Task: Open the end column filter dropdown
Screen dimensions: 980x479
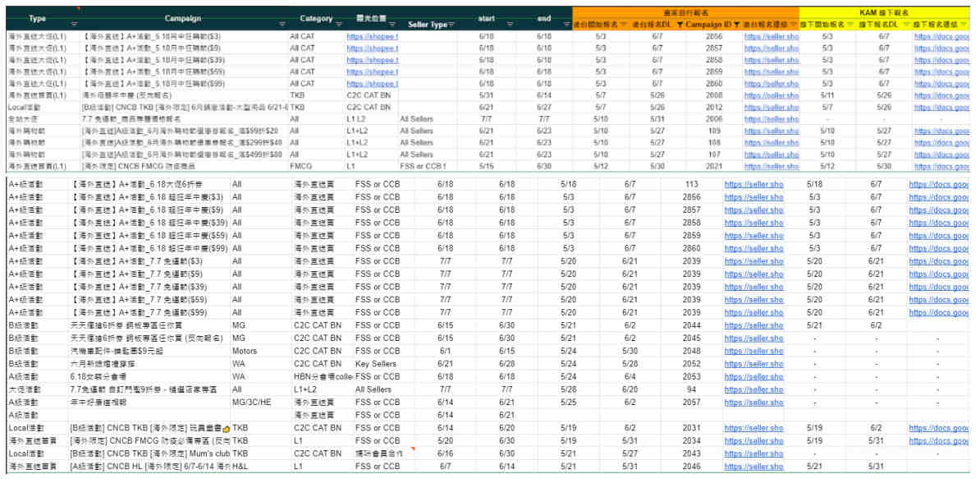Action: pos(566,25)
